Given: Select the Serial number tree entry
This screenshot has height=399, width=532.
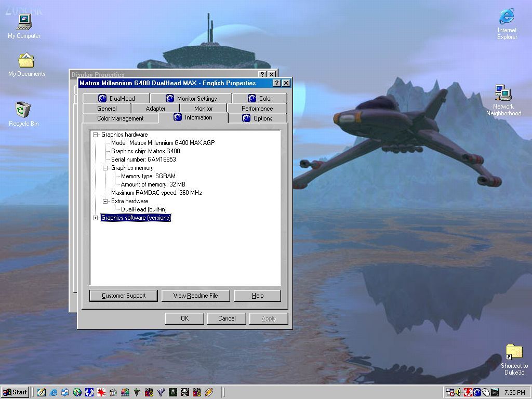Looking at the screenshot, I should tap(143, 159).
